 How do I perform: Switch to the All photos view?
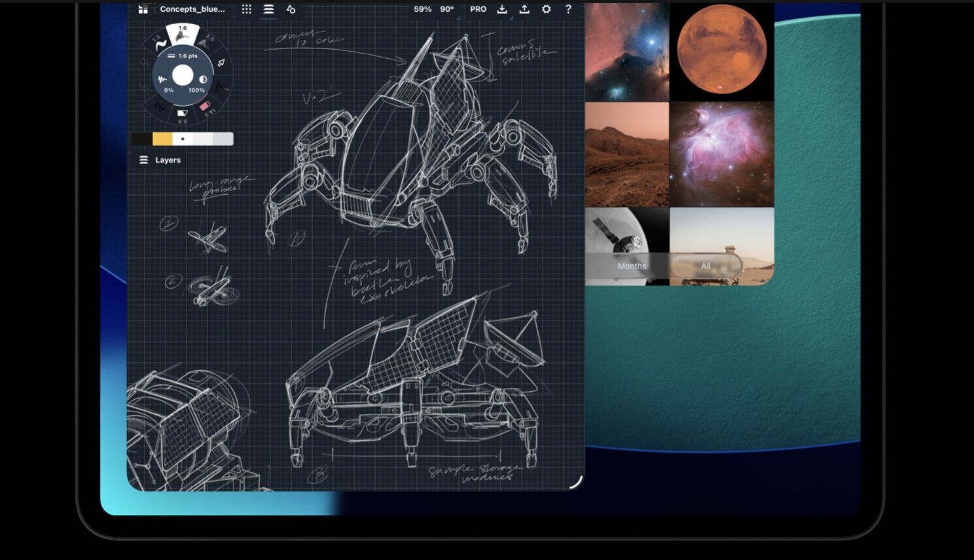pyautogui.click(x=706, y=266)
